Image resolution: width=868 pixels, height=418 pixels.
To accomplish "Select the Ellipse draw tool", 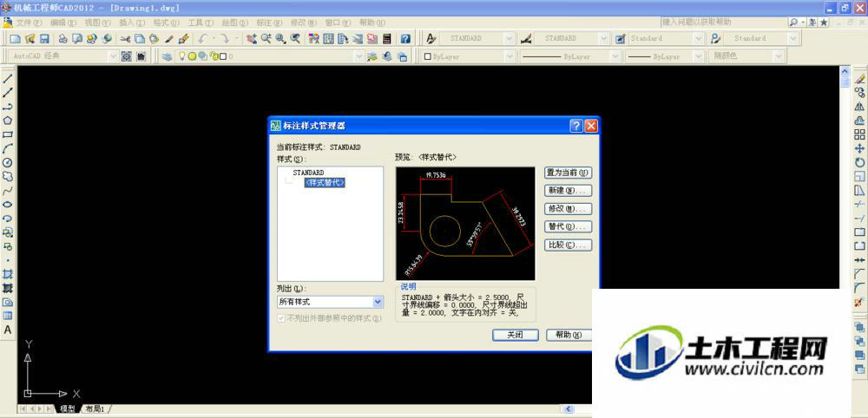I will [8, 205].
